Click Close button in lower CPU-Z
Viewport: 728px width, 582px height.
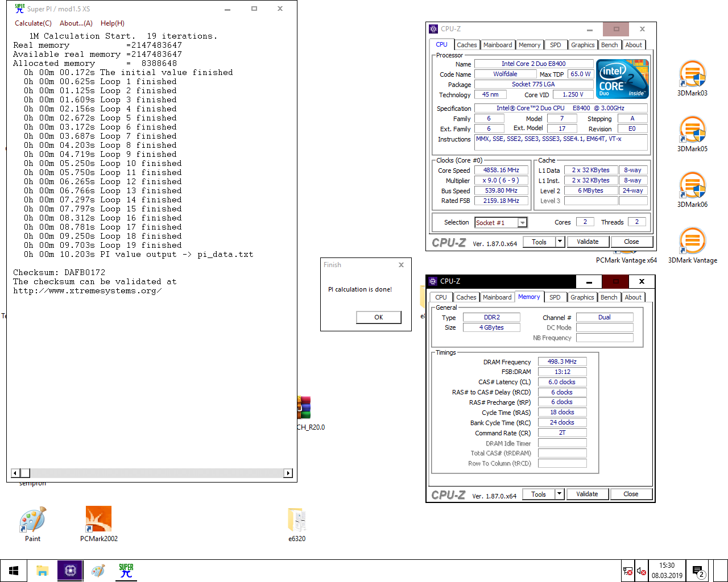coord(631,494)
